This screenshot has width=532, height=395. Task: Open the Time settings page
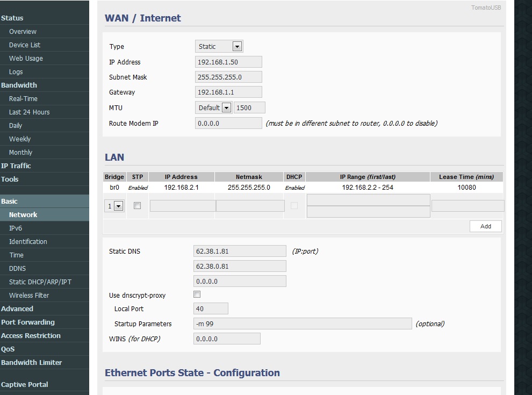[16, 255]
